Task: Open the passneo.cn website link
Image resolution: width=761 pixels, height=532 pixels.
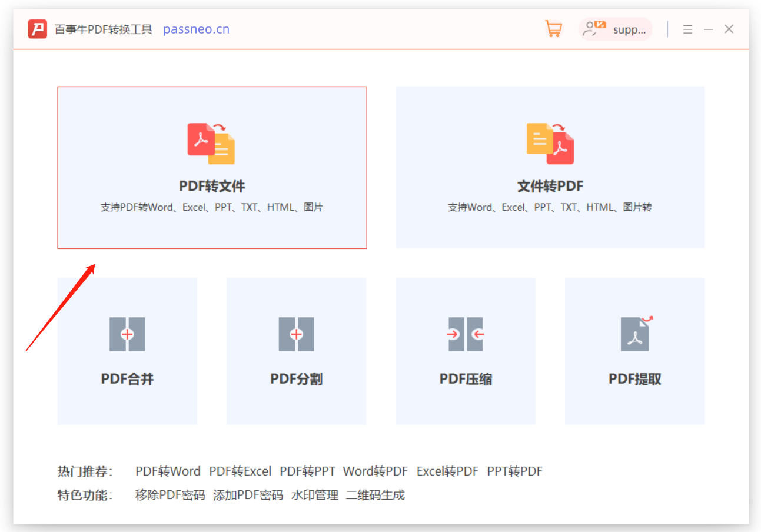Action: tap(196, 29)
